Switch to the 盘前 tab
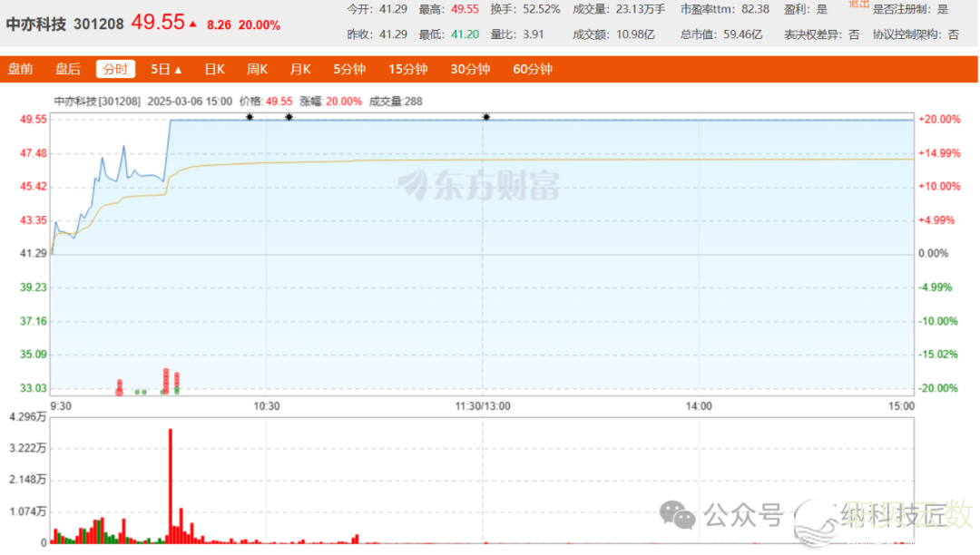Viewport: 980px width, 555px height. coord(20,69)
